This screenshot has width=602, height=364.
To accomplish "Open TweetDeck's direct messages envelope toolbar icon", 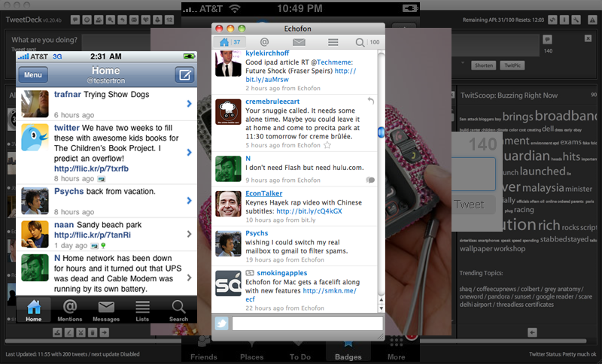I will (x=134, y=20).
